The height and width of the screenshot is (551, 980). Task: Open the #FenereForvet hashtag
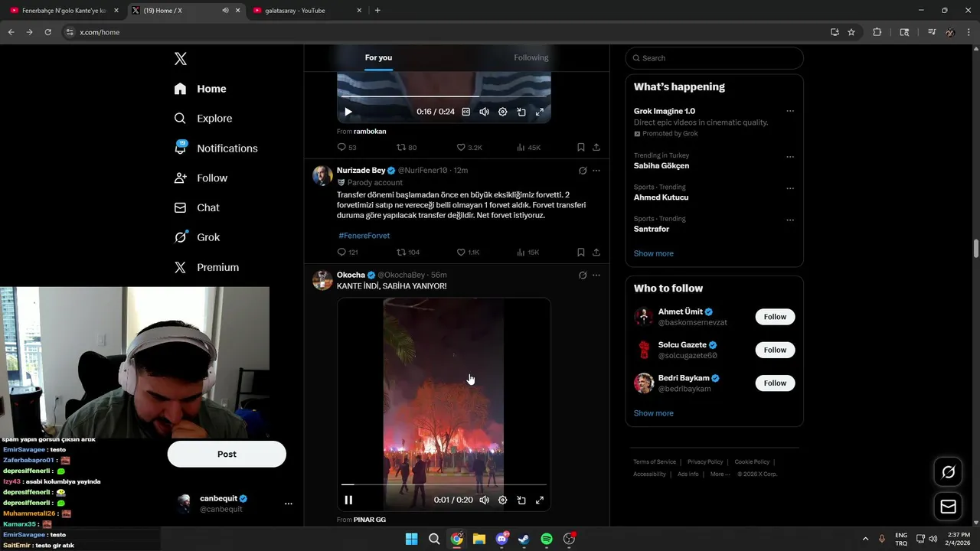click(364, 236)
